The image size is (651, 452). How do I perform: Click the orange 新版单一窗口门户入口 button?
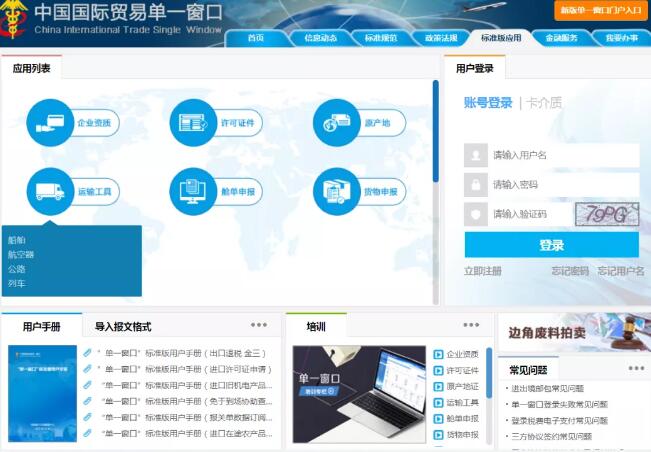[x=601, y=10]
